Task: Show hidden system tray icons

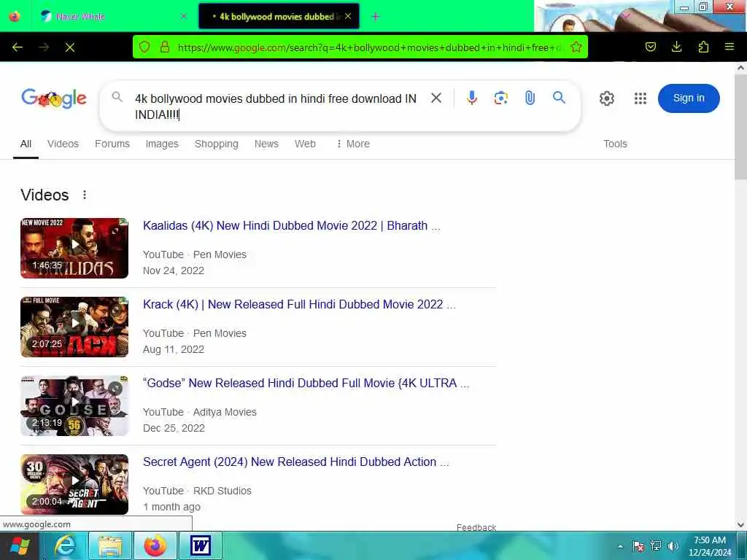Action: point(620,546)
